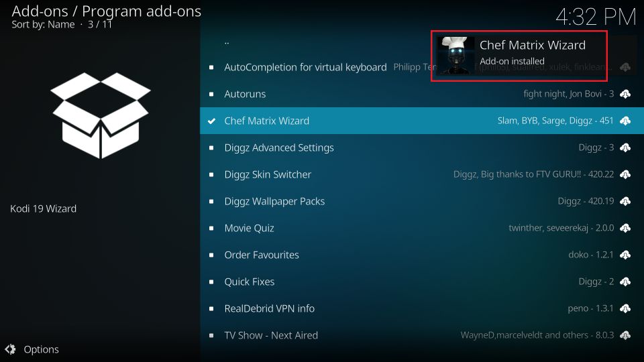Select Diggz Skin Switcher add-on
Screen dimensions: 644x362
(422, 174)
